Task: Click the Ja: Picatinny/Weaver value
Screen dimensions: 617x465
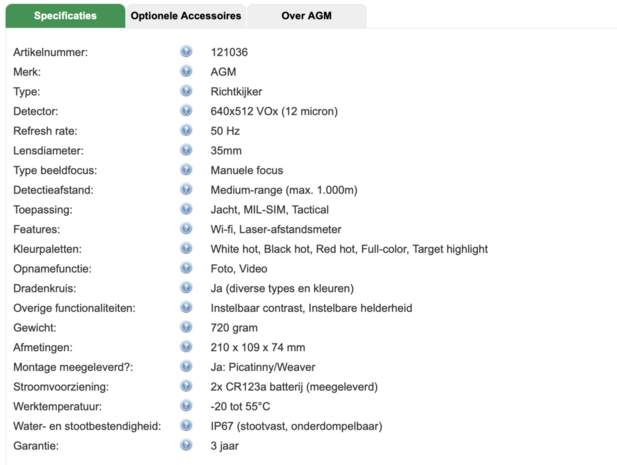Action: pos(263,367)
